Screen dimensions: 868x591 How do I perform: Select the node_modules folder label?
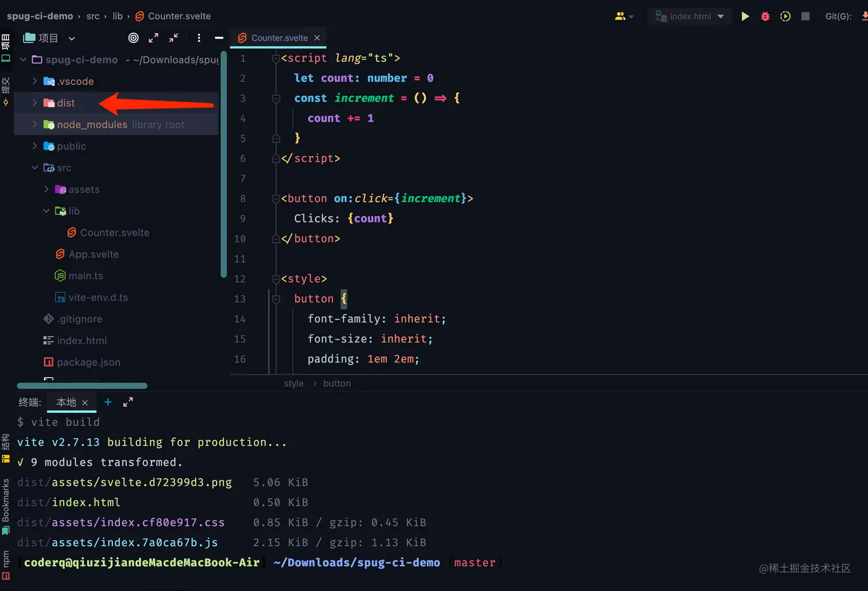92,125
